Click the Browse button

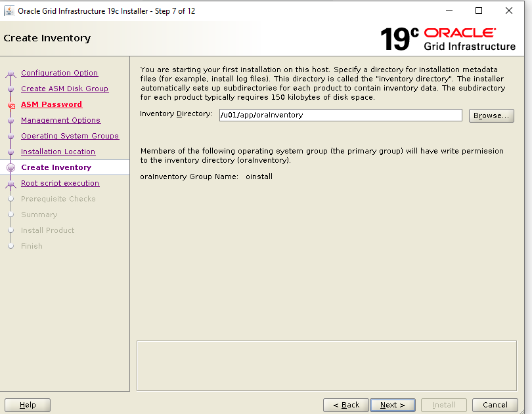click(x=491, y=115)
